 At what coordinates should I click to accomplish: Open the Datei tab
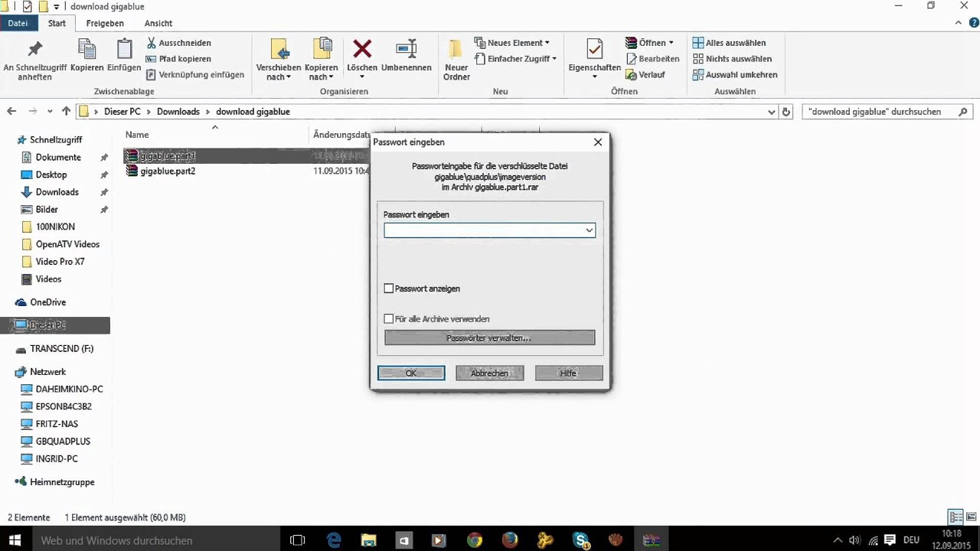(18, 24)
